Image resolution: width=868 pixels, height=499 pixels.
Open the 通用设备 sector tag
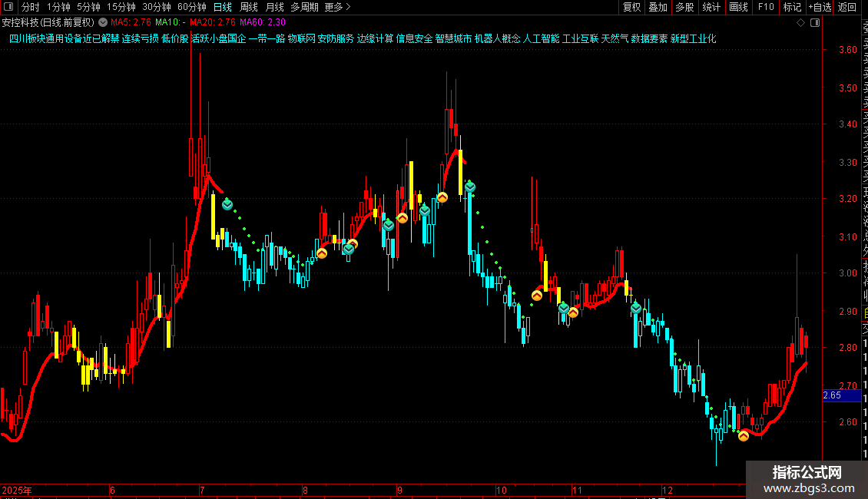coord(65,38)
